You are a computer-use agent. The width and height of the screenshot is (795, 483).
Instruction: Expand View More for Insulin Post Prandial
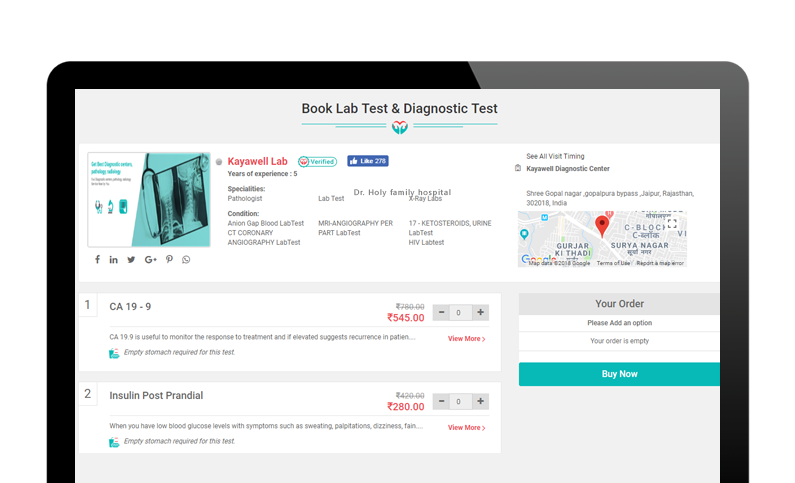tap(466, 428)
